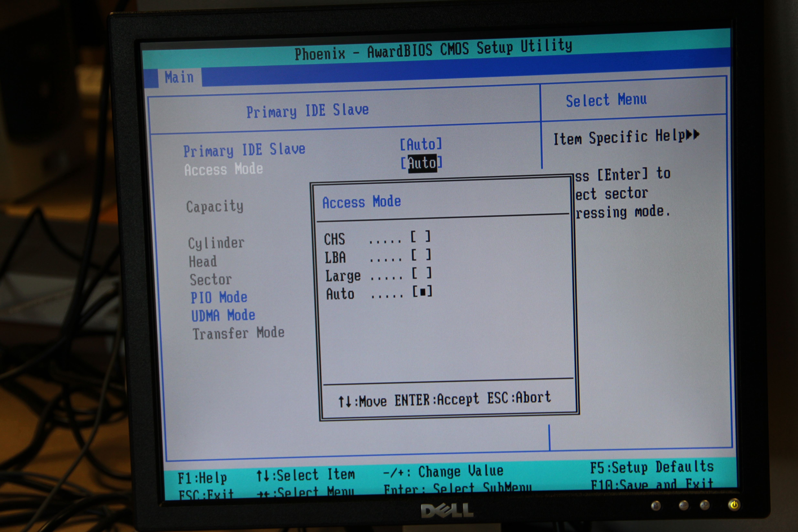Screen dimensions: 798x532
Task: Click the up-down Move arrows icon
Action: (x=345, y=402)
